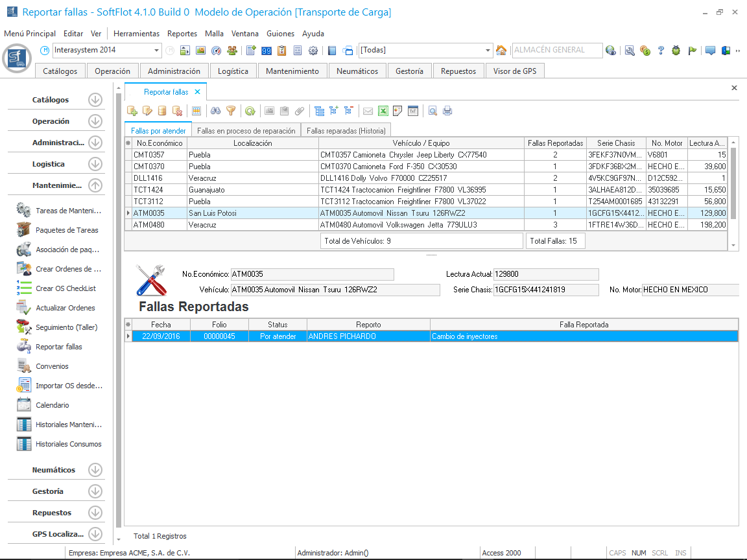
Task: Select the Logística ribbon tab
Action: tap(233, 71)
